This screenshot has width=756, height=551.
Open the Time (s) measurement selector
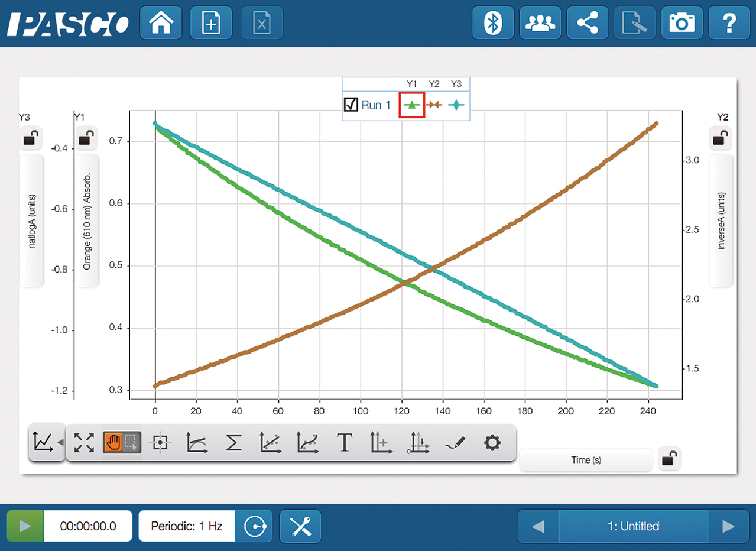point(586,459)
